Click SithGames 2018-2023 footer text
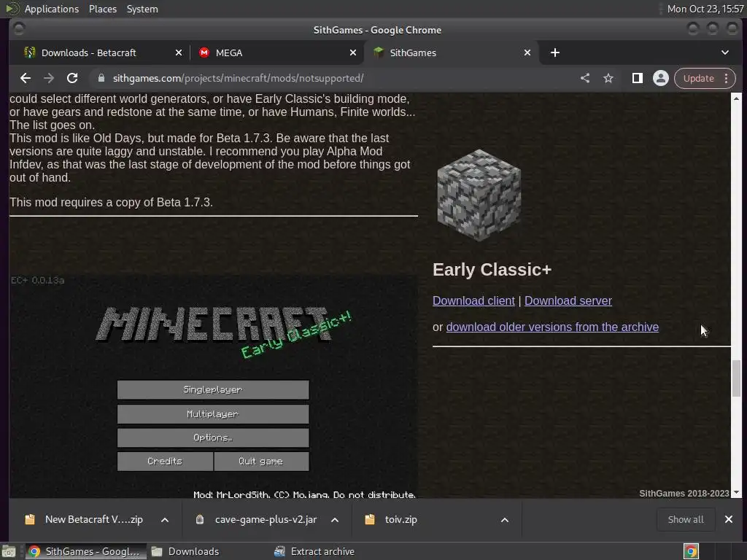 tap(684, 494)
